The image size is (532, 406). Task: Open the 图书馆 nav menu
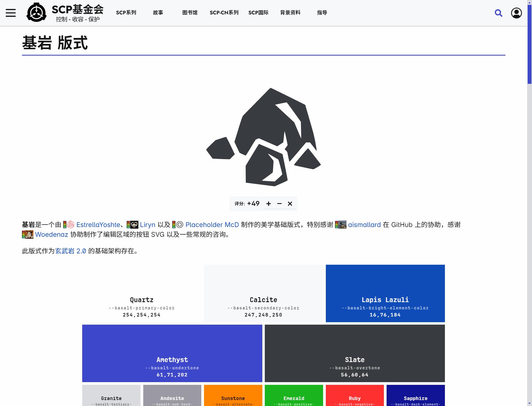[190, 12]
